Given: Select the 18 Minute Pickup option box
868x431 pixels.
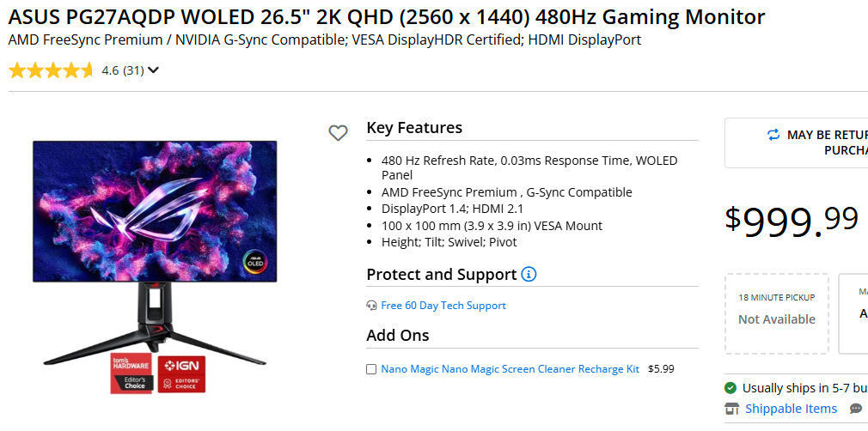Looking at the screenshot, I should 777,313.
